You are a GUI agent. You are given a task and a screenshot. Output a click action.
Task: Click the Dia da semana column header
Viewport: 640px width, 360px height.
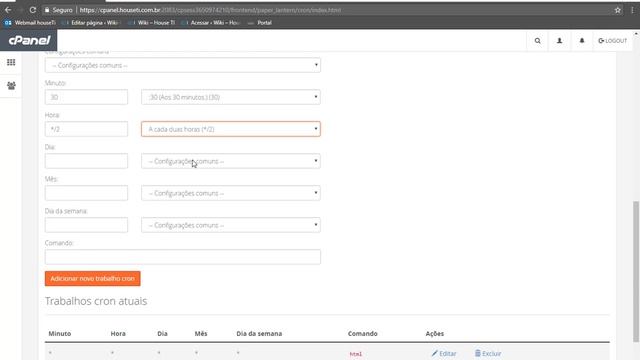[259, 333]
